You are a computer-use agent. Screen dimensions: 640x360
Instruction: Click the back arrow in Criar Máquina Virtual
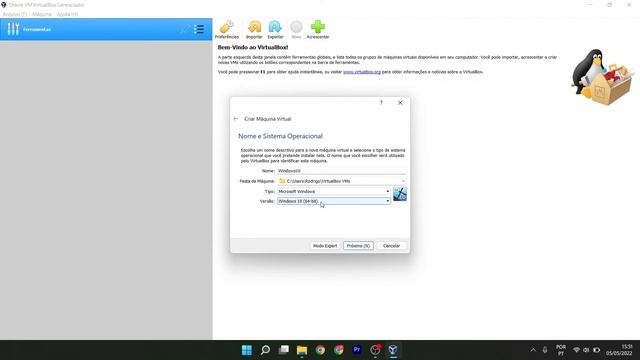tap(236, 119)
